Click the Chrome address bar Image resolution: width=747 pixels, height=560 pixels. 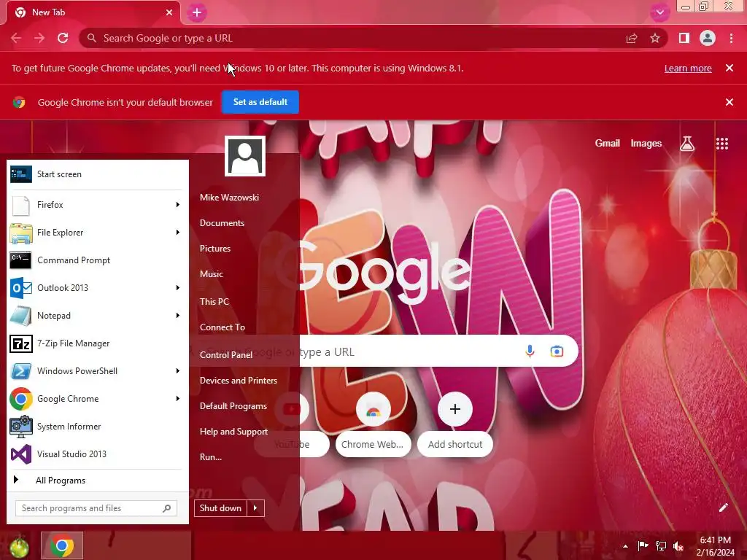tap(352, 38)
